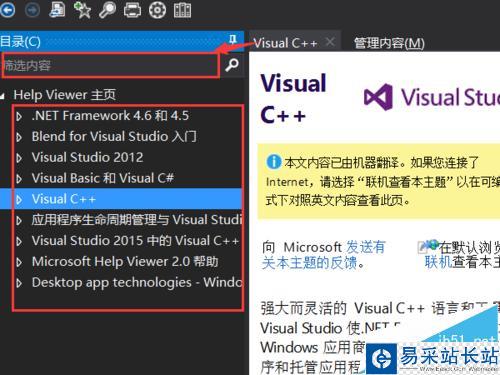This screenshot has width=500, height=375.
Task: Click the manage content books icon
Action: coord(182,10)
